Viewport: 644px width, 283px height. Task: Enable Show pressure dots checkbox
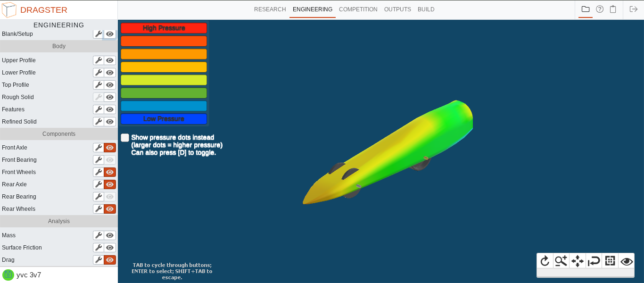point(125,138)
